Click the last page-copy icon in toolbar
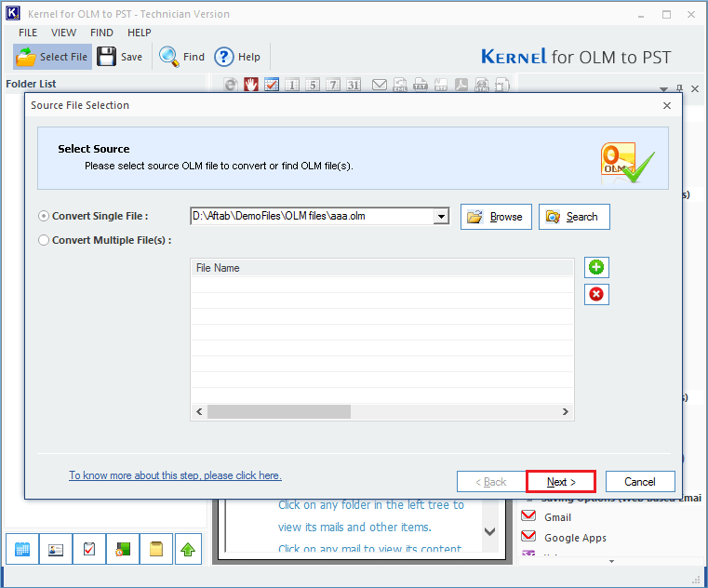The width and height of the screenshot is (708, 588). point(502,85)
